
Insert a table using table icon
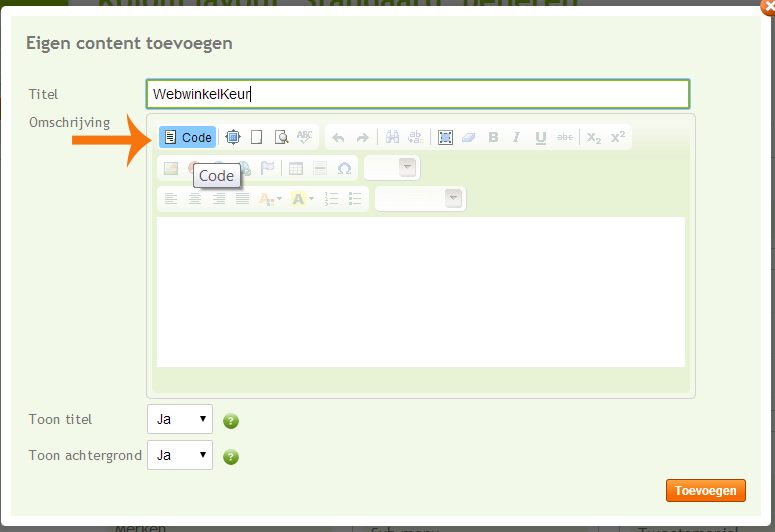[x=296, y=168]
